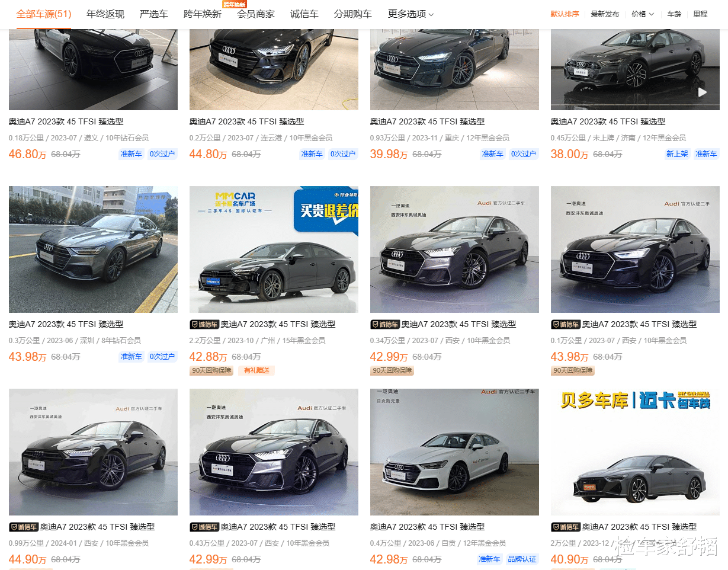
Task: Click the 诚信车 badge on the 0.99万公里 西安 listing
Action: [x=24, y=527]
